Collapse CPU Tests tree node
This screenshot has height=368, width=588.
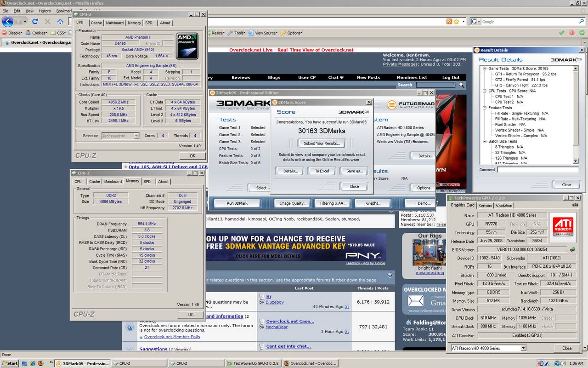(484, 91)
